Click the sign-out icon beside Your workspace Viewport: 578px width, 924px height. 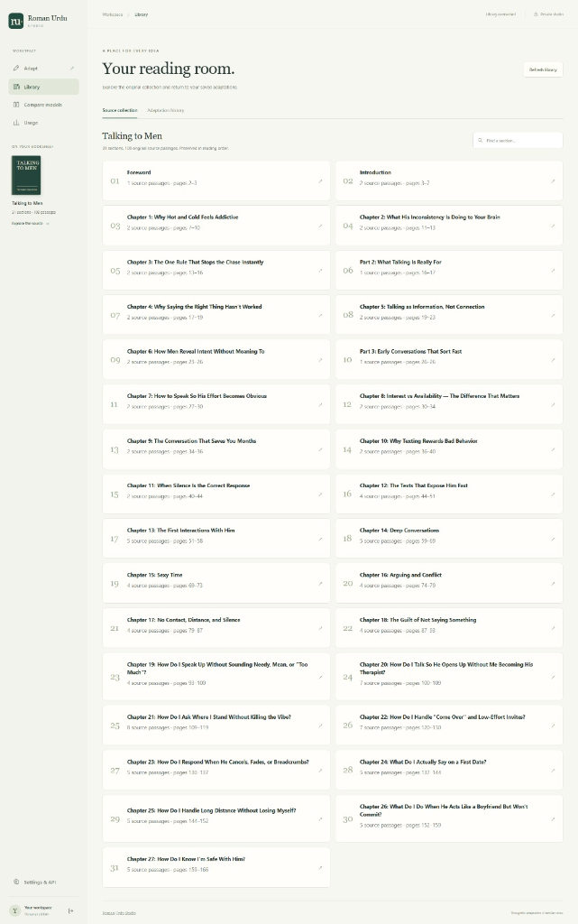pos(71,910)
